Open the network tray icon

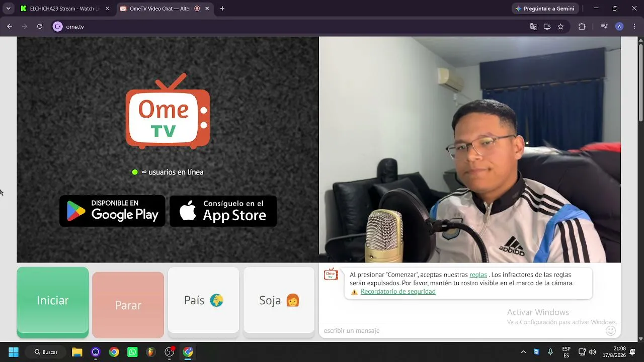582,352
